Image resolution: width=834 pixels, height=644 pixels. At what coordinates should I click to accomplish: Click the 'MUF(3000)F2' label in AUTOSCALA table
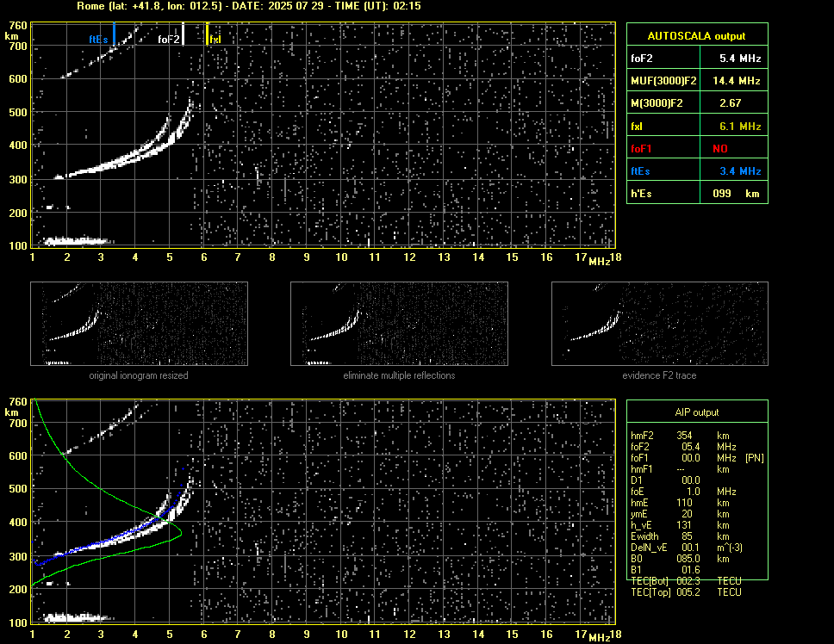pyautogui.click(x=663, y=81)
